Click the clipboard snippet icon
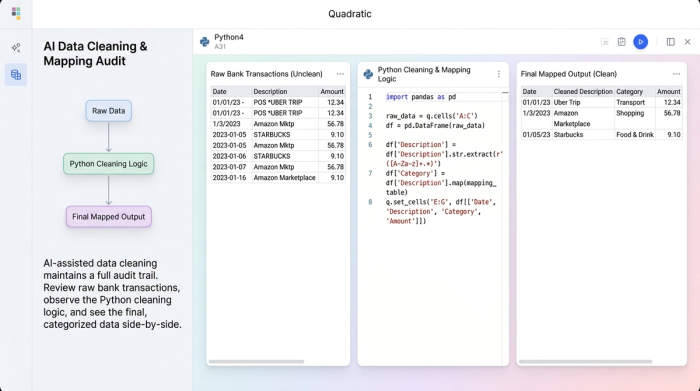700x391 pixels. click(621, 42)
